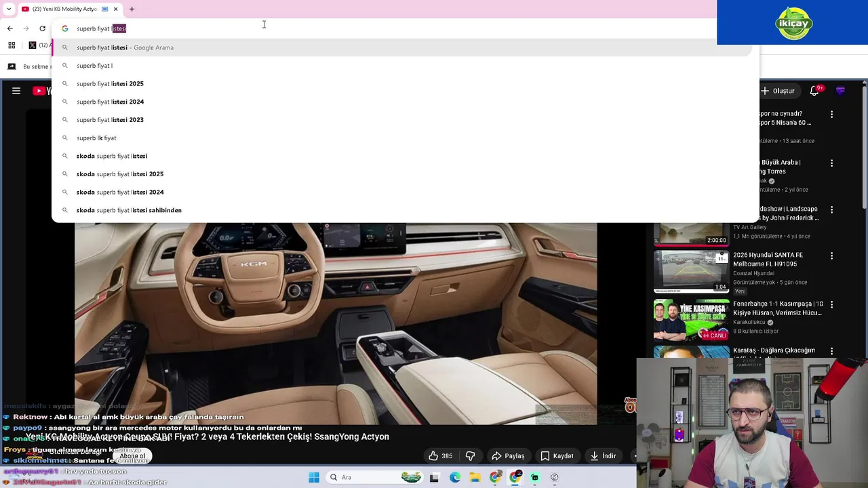Close the Yeni KG Mobility Actyon tab
The image size is (868, 488).
coord(116,9)
